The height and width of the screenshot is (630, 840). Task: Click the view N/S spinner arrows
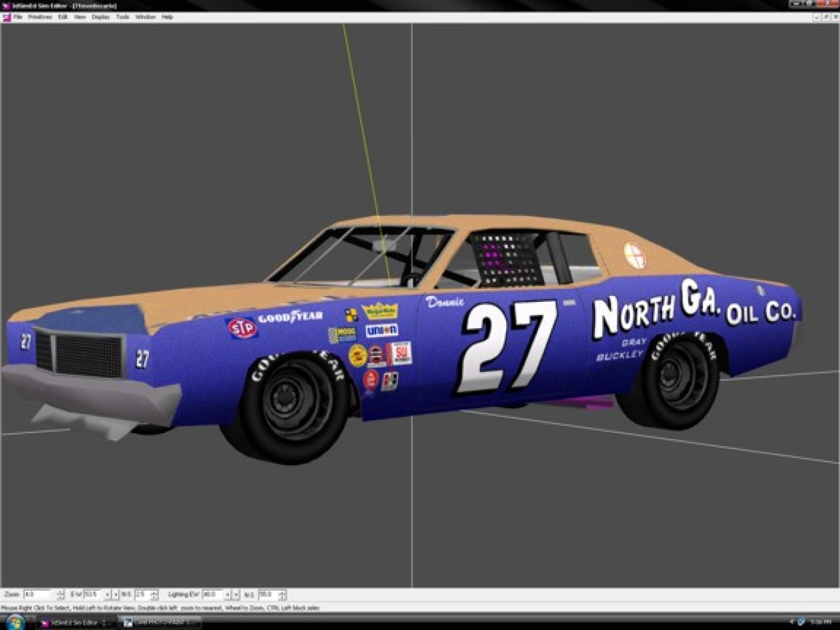click(x=154, y=595)
